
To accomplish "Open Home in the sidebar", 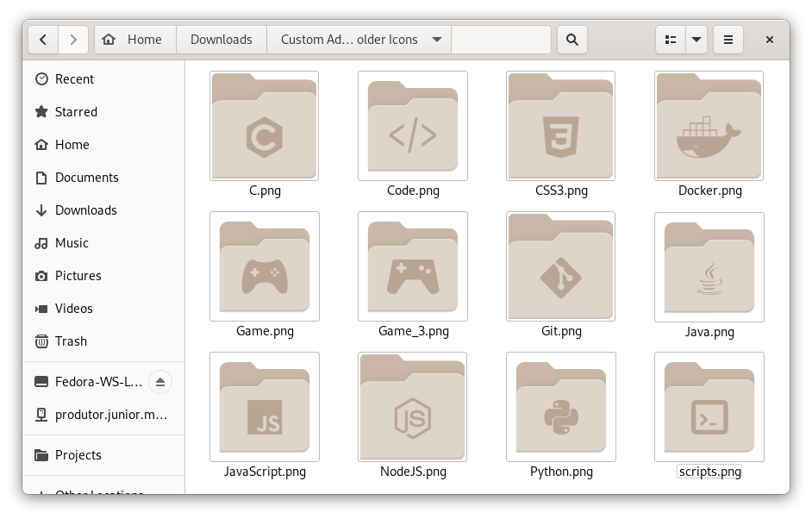I will tap(103, 145).
